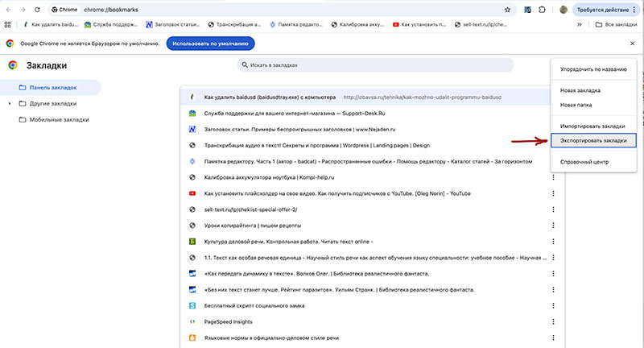Open more options for 1.1. Текст row

tap(553, 258)
